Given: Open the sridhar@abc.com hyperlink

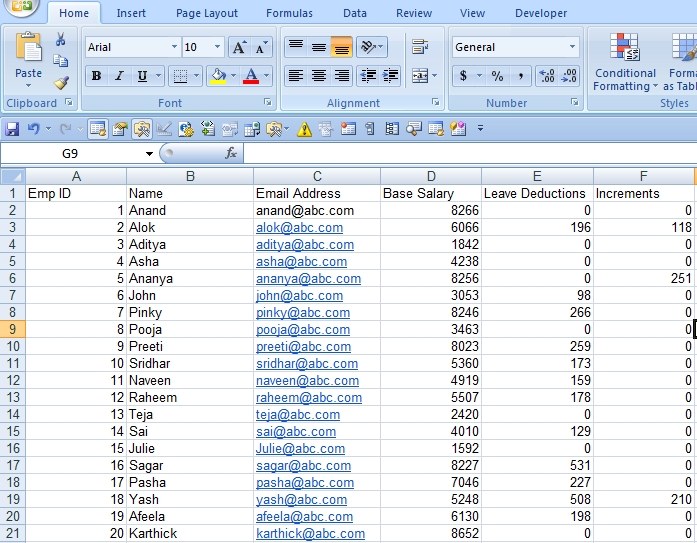Looking at the screenshot, I should click(x=306, y=364).
